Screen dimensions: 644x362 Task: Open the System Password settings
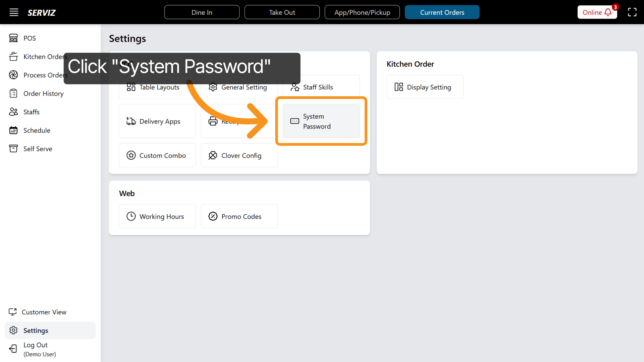click(321, 121)
